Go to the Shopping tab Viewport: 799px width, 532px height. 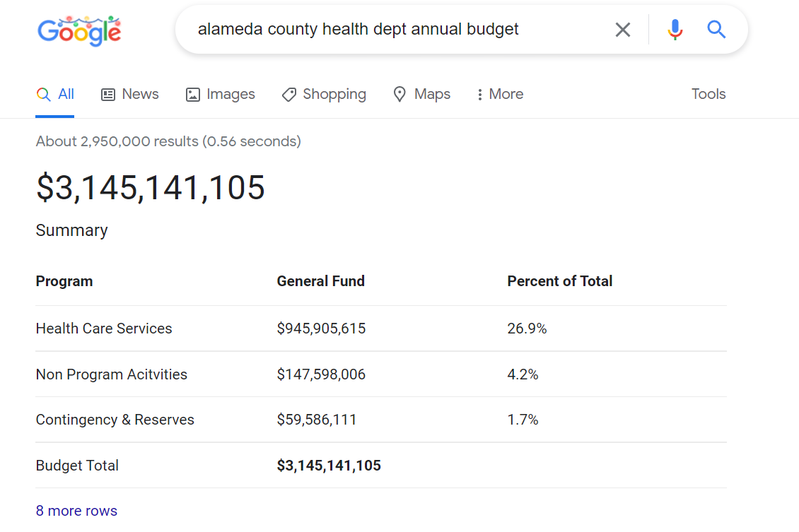pyautogui.click(x=324, y=94)
